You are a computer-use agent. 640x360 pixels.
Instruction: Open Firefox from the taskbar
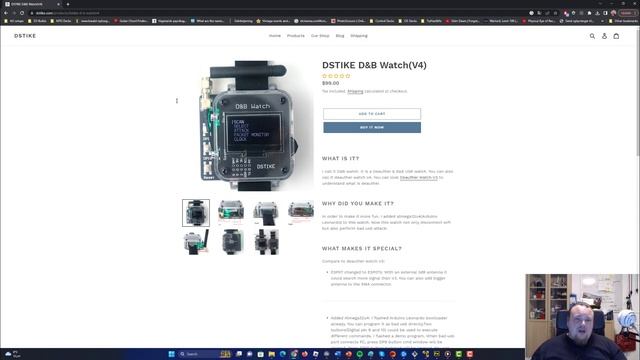pos(304,354)
